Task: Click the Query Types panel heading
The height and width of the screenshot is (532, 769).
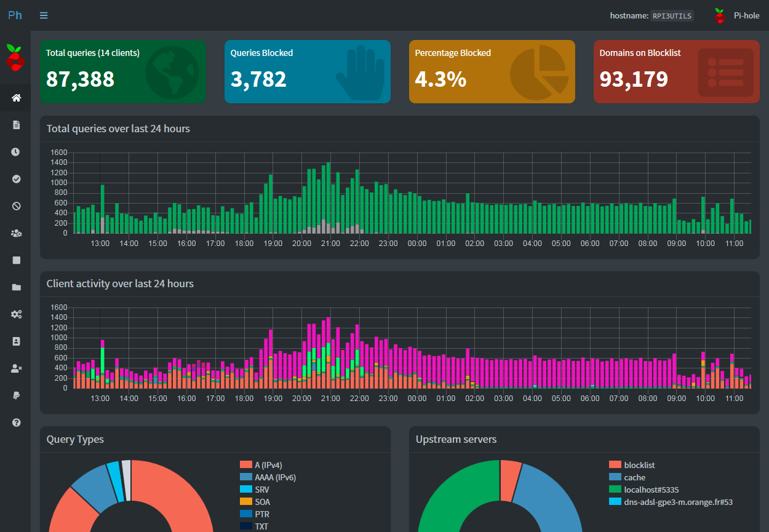Action: pos(75,439)
